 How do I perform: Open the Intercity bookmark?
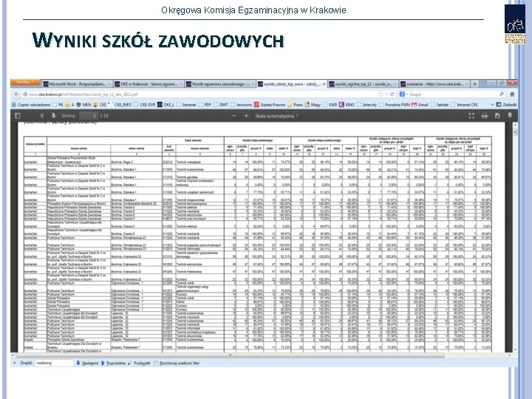click(366, 105)
